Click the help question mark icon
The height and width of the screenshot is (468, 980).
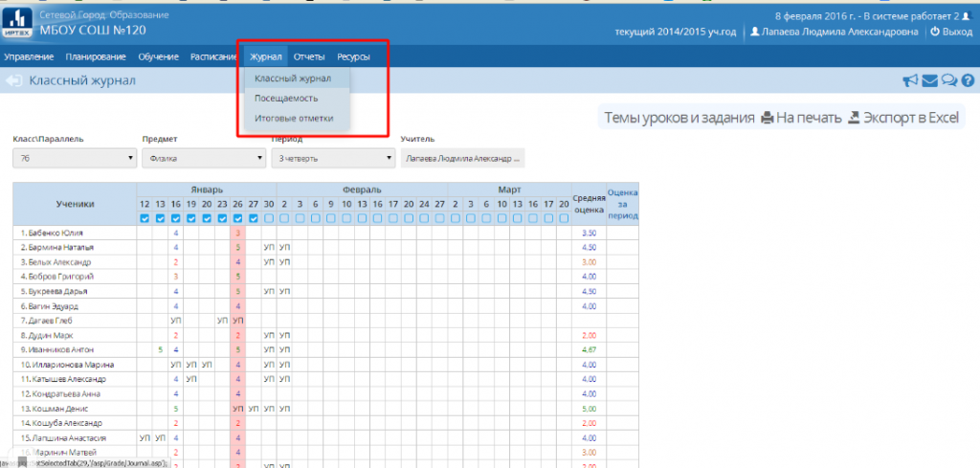[x=966, y=81]
